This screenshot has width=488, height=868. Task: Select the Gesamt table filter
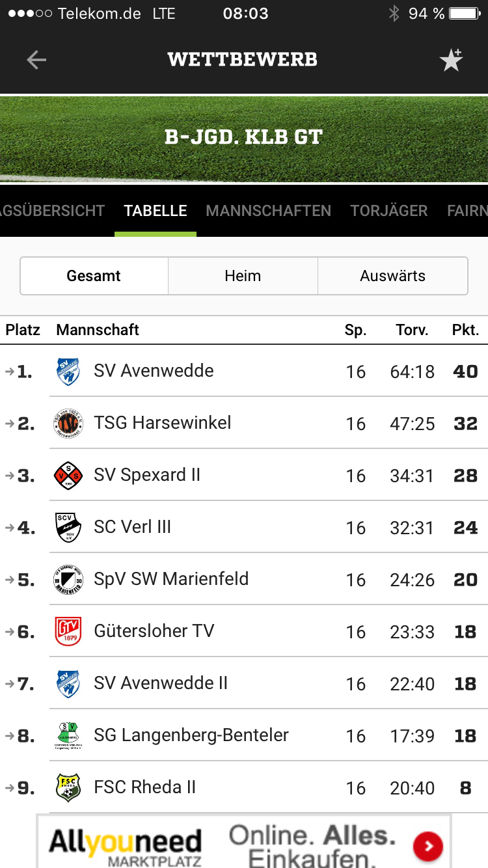tap(94, 276)
